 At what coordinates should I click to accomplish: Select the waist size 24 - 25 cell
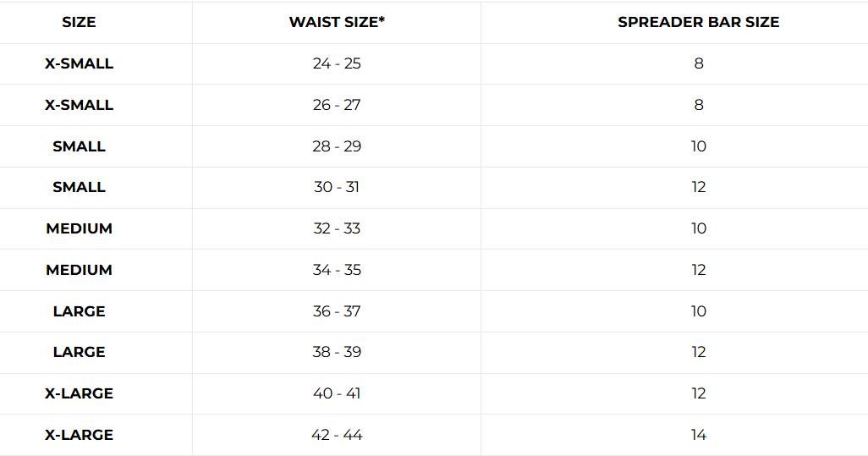[x=337, y=63]
